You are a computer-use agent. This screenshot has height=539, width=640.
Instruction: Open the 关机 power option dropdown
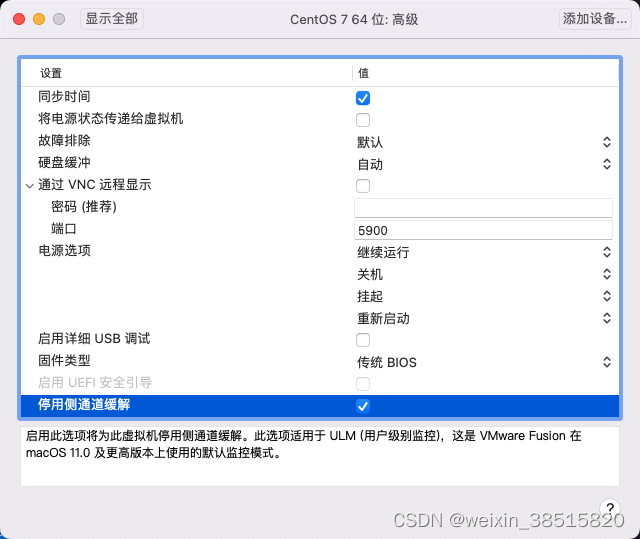484,274
